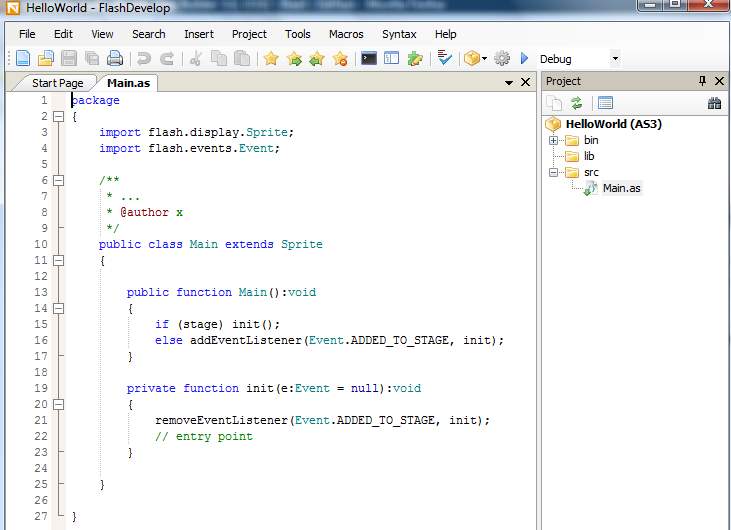Collapse the init function fold marker
731x530 pixels.
[x=58, y=405]
